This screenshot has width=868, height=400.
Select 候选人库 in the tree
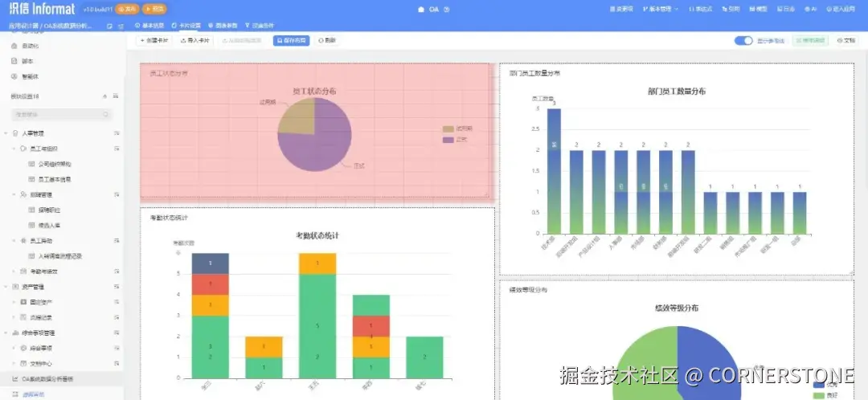(x=49, y=226)
